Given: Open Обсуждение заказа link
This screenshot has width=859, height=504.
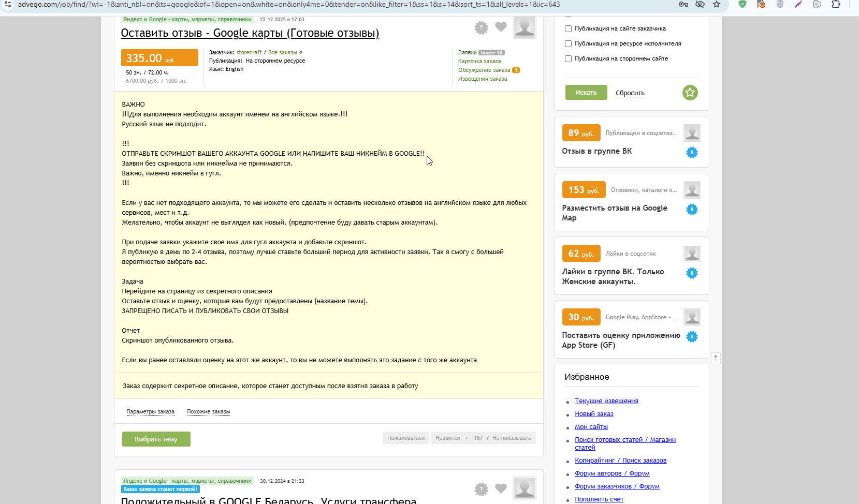Looking at the screenshot, I should click(x=484, y=70).
